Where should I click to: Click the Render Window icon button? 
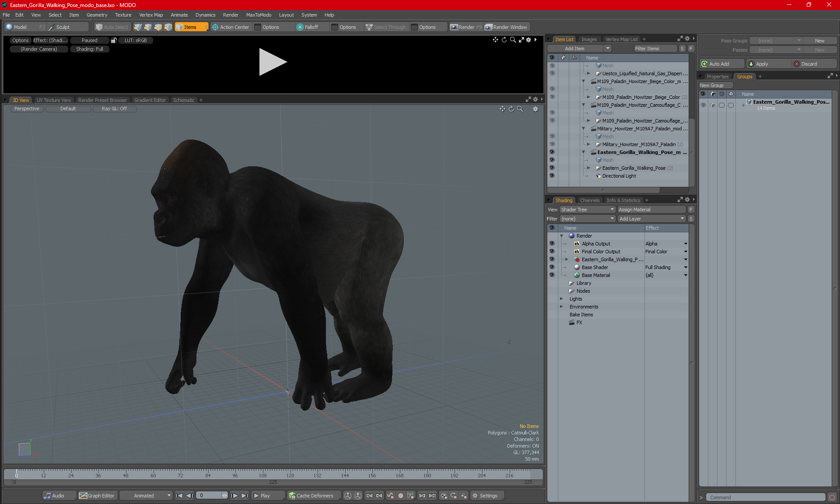coord(489,27)
